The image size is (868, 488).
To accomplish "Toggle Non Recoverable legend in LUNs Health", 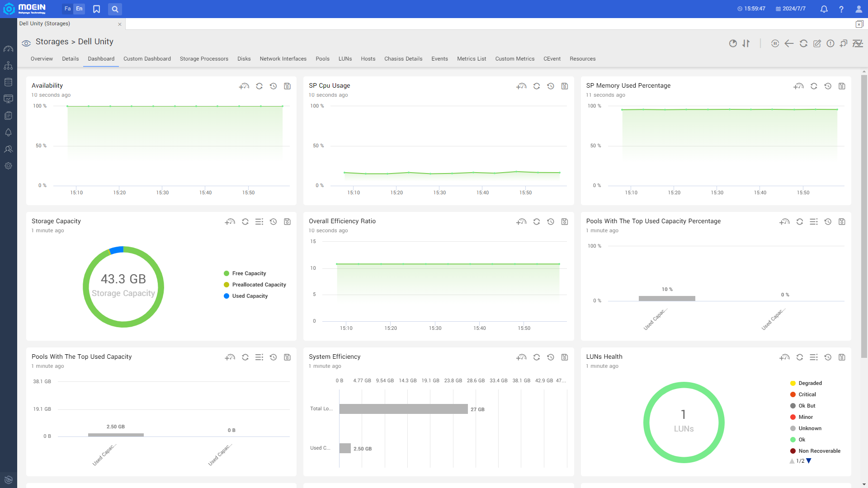I will pos(815,451).
